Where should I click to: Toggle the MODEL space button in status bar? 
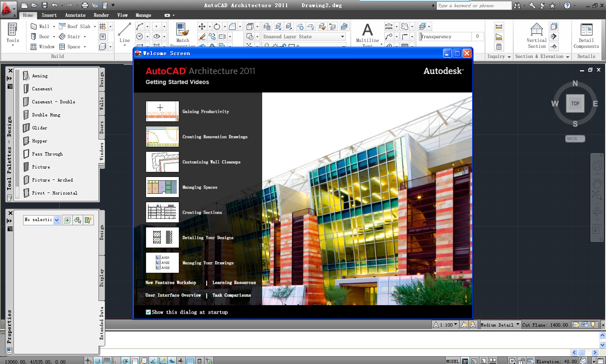pos(453,361)
